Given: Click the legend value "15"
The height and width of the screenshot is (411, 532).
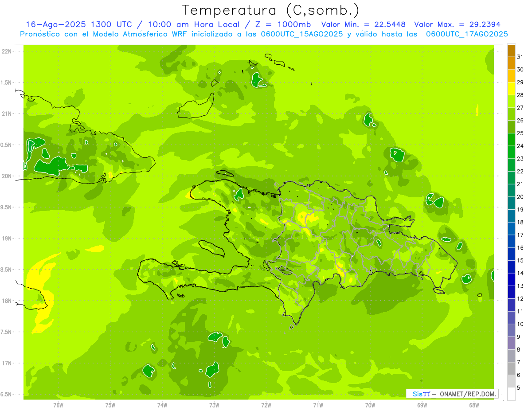Looking at the screenshot, I should tap(520, 260).
